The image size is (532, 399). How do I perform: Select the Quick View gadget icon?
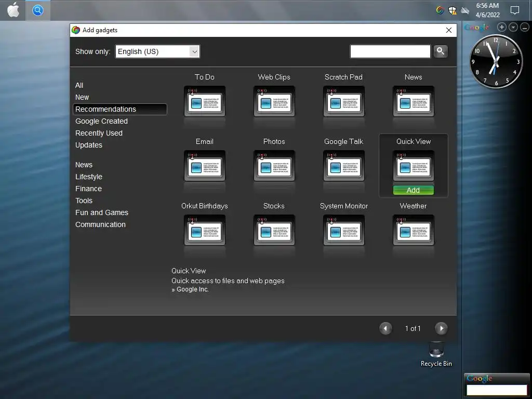[413, 166]
